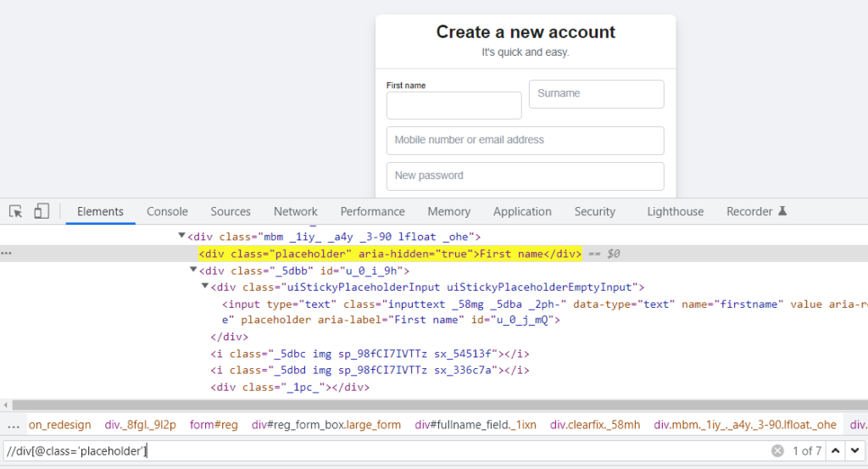Image resolution: width=868 pixels, height=469 pixels.
Task: Activate the inspect element picker icon
Action: point(15,211)
